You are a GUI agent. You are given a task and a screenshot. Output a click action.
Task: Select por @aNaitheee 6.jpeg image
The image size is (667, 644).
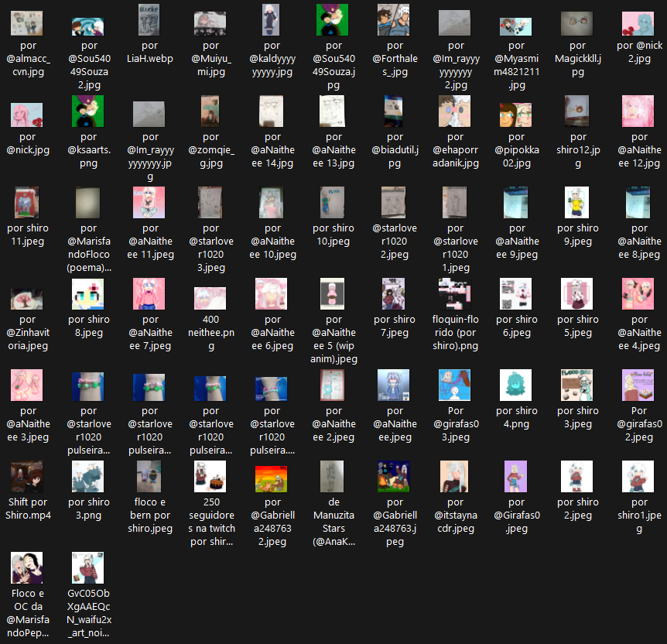(271, 294)
